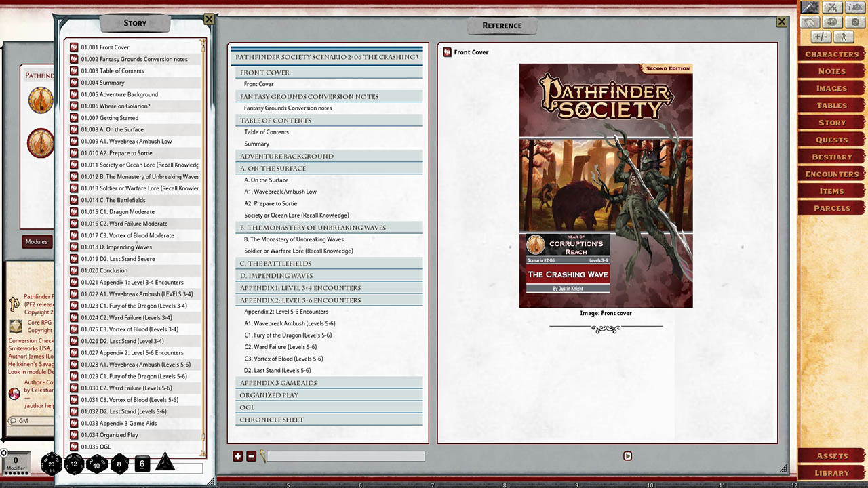Image resolution: width=868 pixels, height=488 pixels.
Task: Roll the d12 die
Action: [x=73, y=464]
